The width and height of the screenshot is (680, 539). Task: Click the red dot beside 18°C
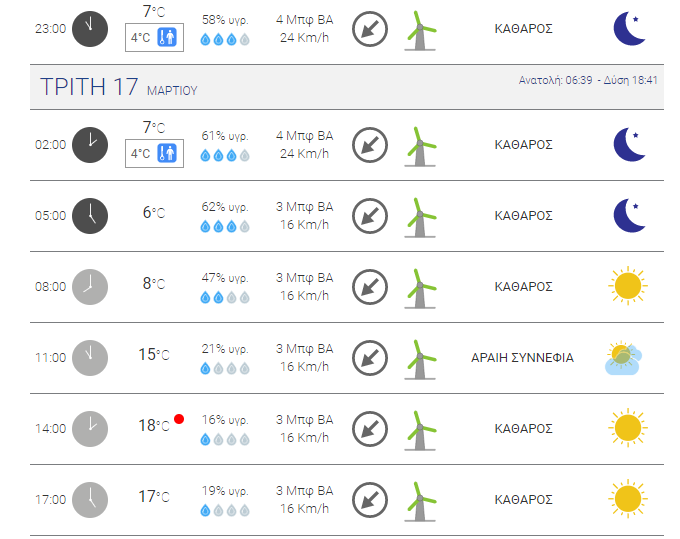179,419
